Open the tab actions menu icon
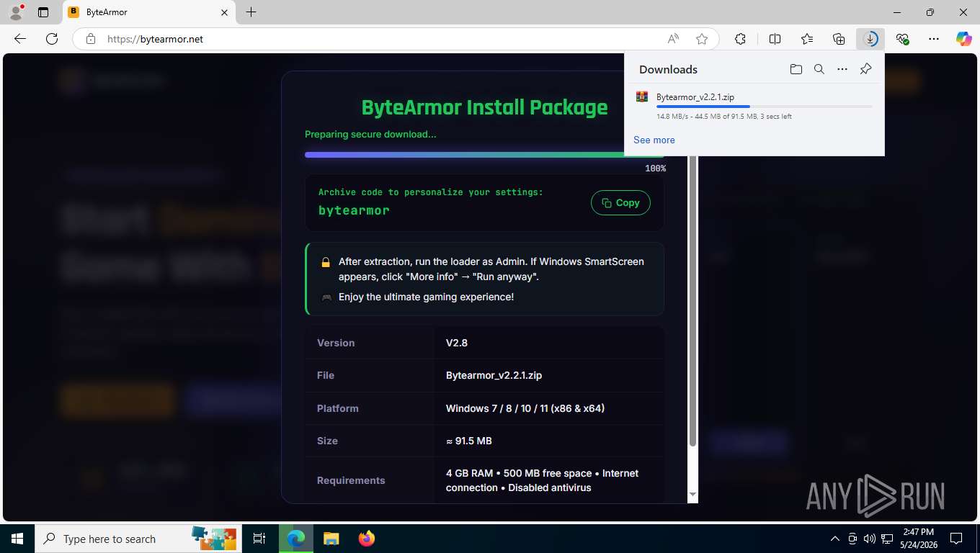980x553 pixels. pos(43,12)
